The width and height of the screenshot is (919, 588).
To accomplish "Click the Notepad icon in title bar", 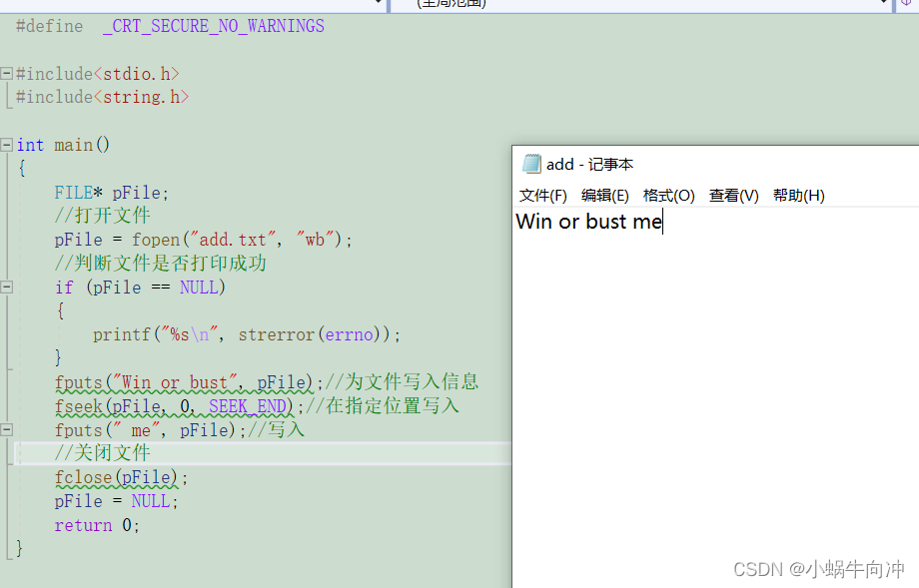I will (x=531, y=164).
